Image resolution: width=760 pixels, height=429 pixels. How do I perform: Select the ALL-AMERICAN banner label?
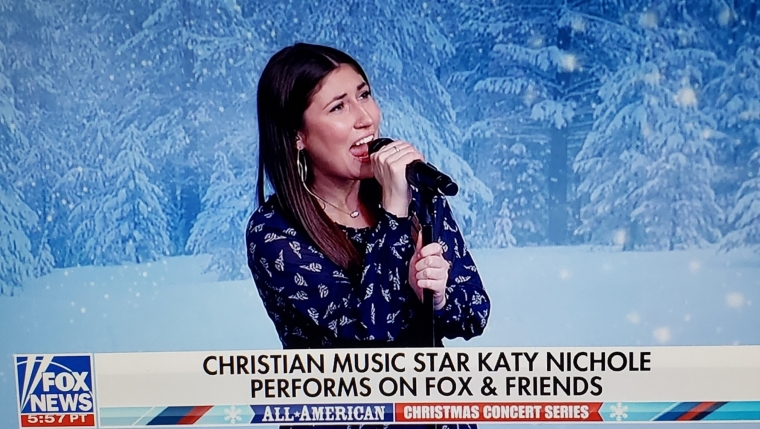(322, 413)
